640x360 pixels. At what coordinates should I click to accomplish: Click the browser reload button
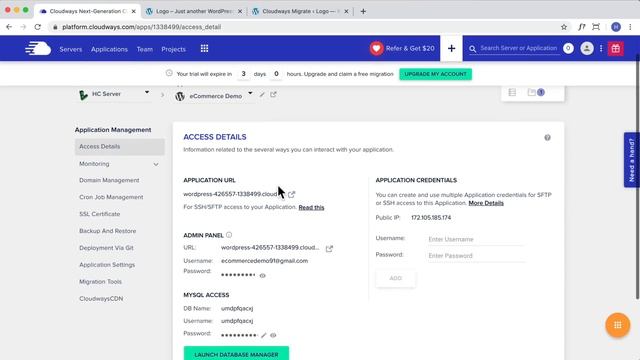(38, 27)
